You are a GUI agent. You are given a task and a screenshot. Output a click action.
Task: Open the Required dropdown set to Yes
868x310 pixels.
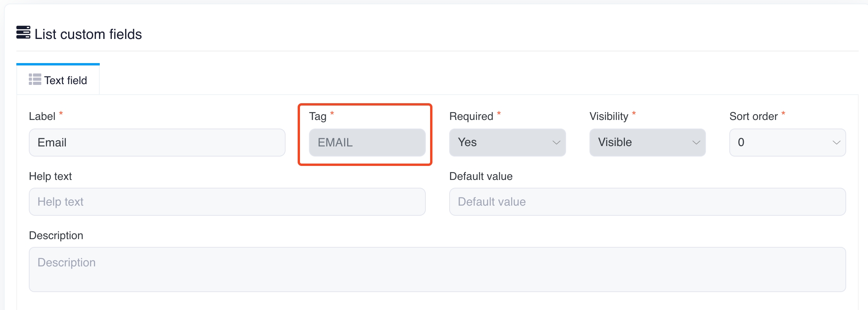(507, 143)
